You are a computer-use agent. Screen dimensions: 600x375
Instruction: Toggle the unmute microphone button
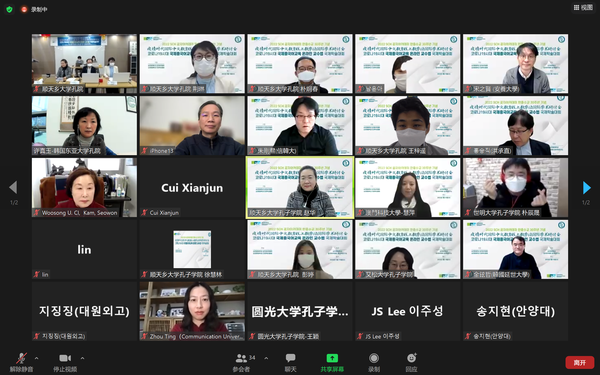tap(21, 358)
